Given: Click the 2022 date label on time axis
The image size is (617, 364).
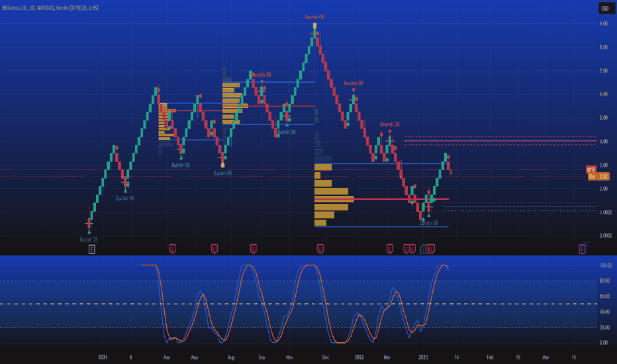Looking at the screenshot, I should tap(359, 357).
